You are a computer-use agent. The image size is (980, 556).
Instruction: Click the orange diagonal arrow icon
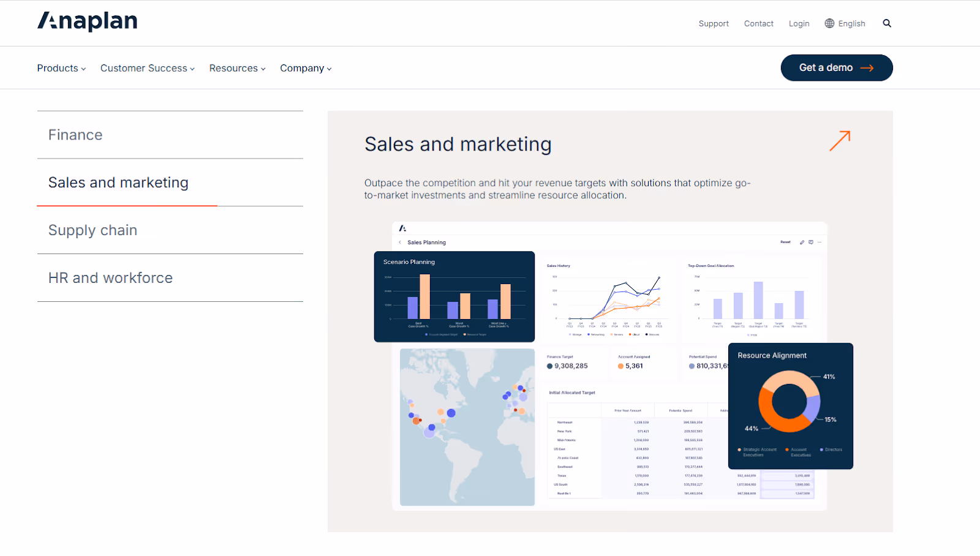[x=840, y=140]
